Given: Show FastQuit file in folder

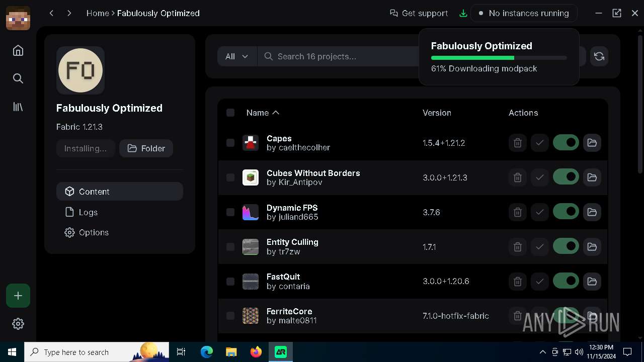Looking at the screenshot, I should (592, 281).
